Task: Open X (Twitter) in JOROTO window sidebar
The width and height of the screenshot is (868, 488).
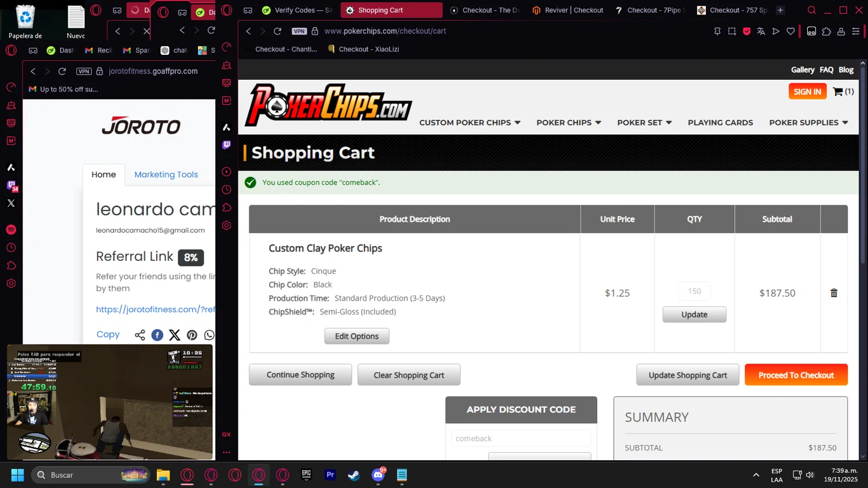Action: 11,203
